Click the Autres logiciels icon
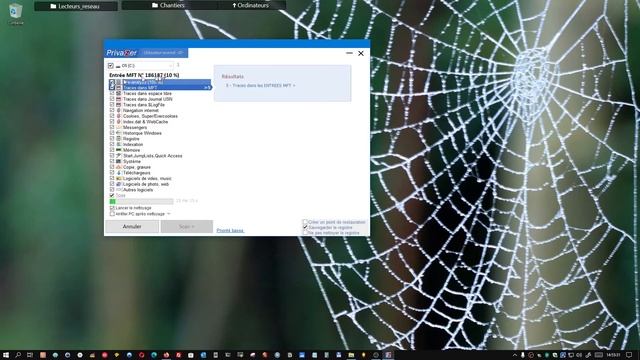This screenshot has height=360, width=640. coord(119,190)
